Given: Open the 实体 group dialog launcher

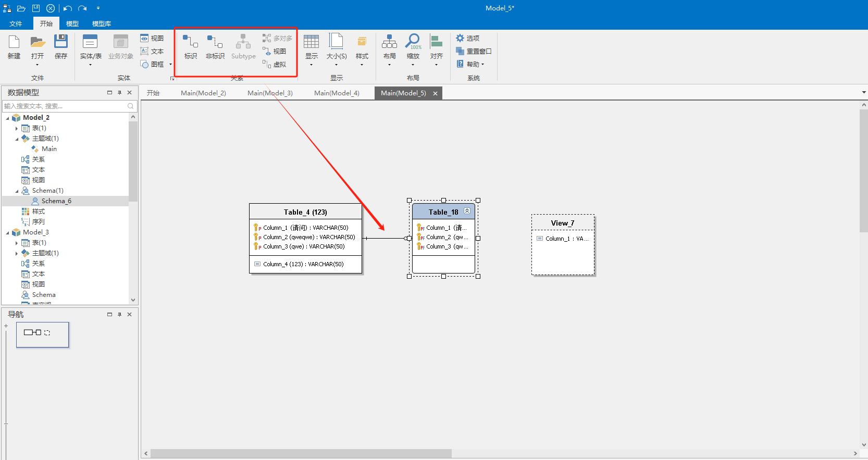Looking at the screenshot, I should pyautogui.click(x=172, y=79).
